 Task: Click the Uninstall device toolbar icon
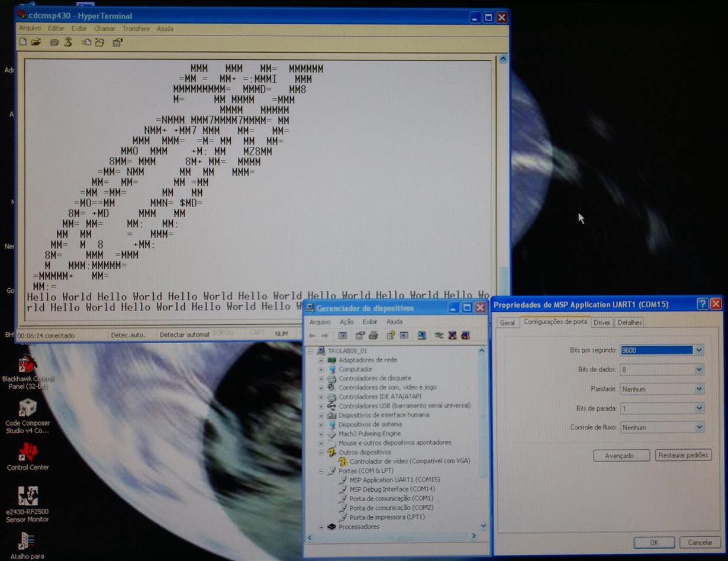tap(452, 336)
